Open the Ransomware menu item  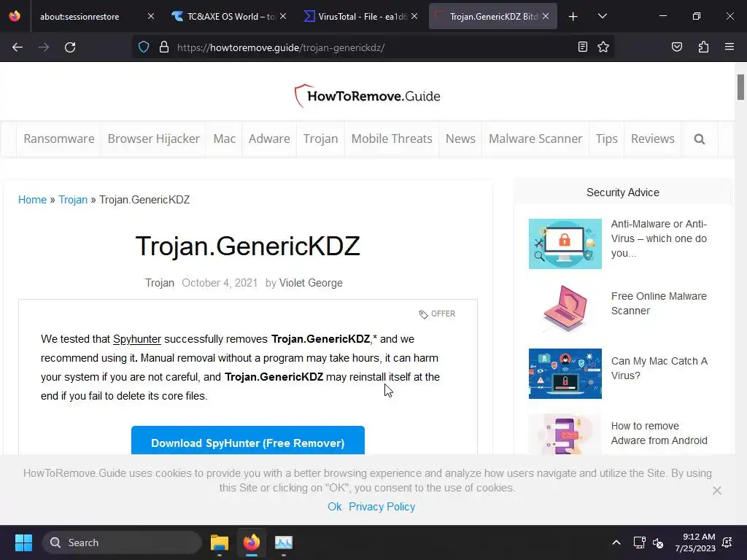[x=59, y=139]
